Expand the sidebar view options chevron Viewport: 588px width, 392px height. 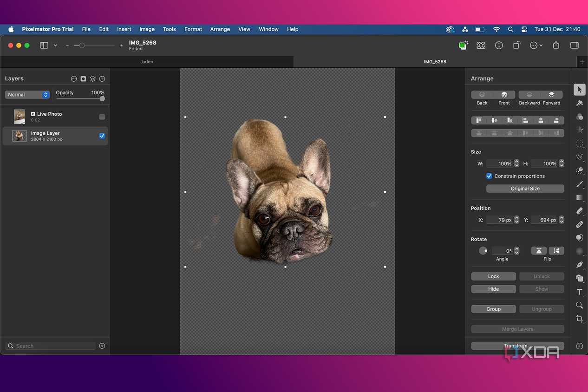[x=55, y=45]
